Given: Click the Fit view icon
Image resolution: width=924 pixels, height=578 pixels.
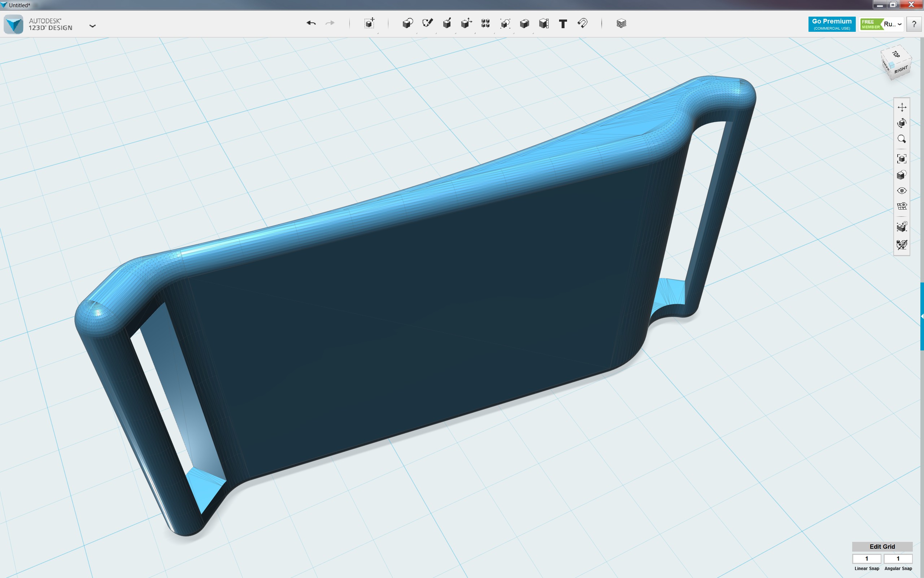Looking at the screenshot, I should pyautogui.click(x=902, y=159).
